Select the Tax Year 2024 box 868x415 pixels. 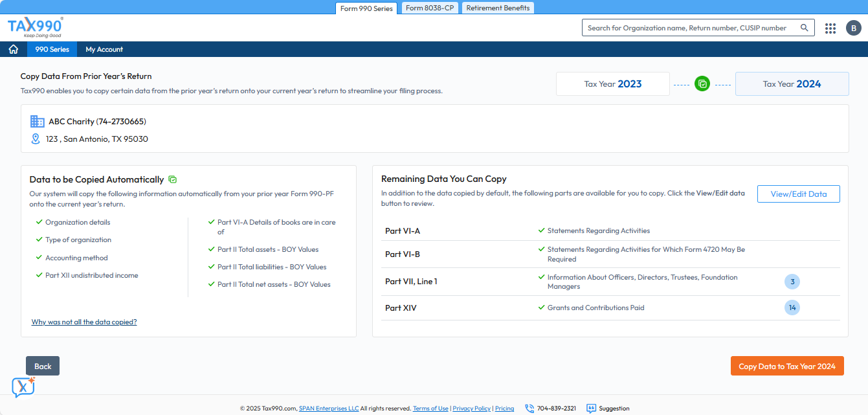[x=792, y=84]
